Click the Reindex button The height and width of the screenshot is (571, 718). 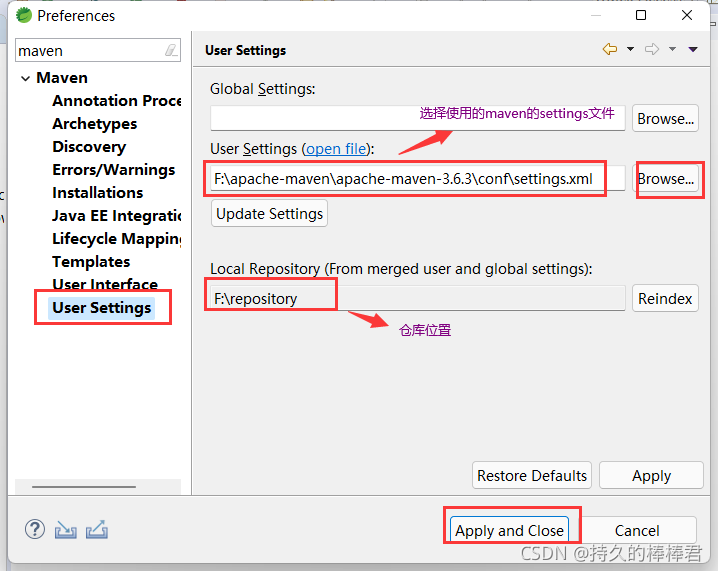point(665,299)
